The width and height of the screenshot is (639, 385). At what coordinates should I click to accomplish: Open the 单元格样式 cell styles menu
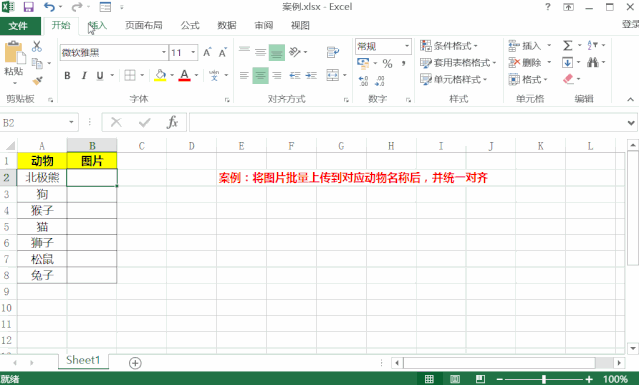(x=454, y=79)
